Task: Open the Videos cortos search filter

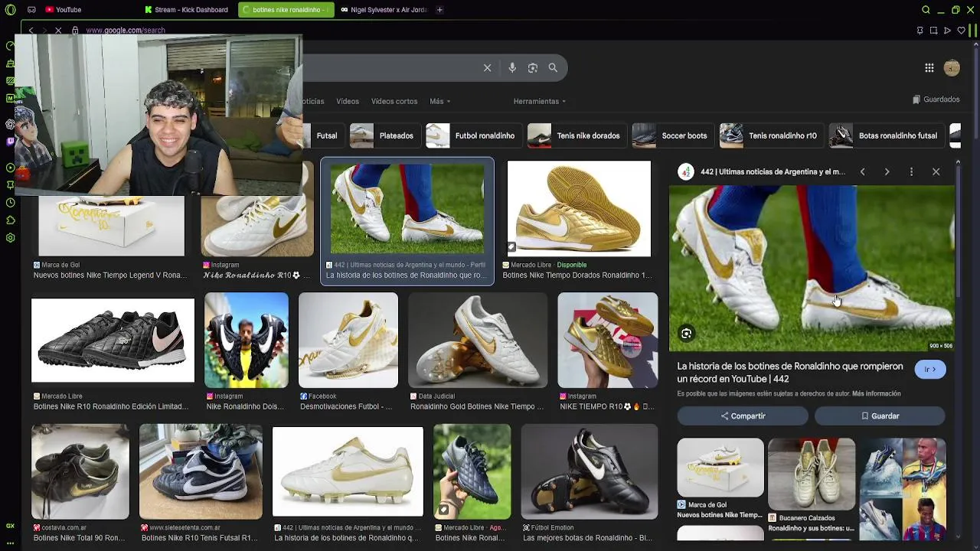Action: tap(394, 101)
